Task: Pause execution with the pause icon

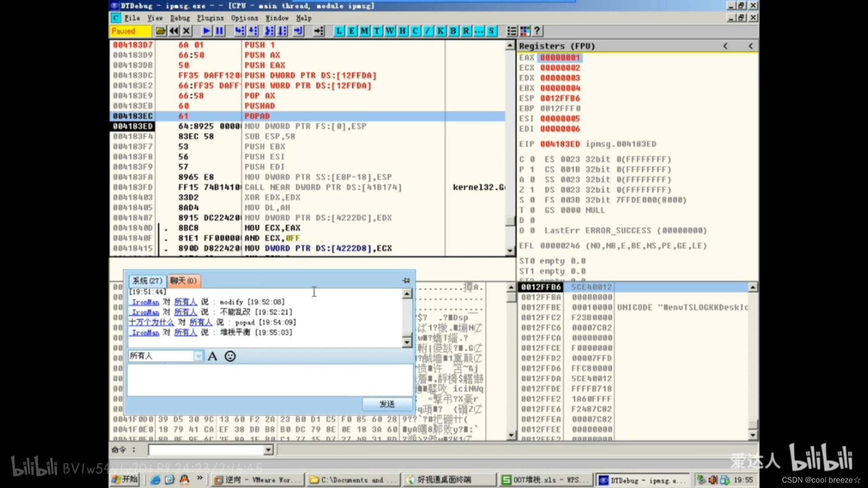Action: (220, 31)
